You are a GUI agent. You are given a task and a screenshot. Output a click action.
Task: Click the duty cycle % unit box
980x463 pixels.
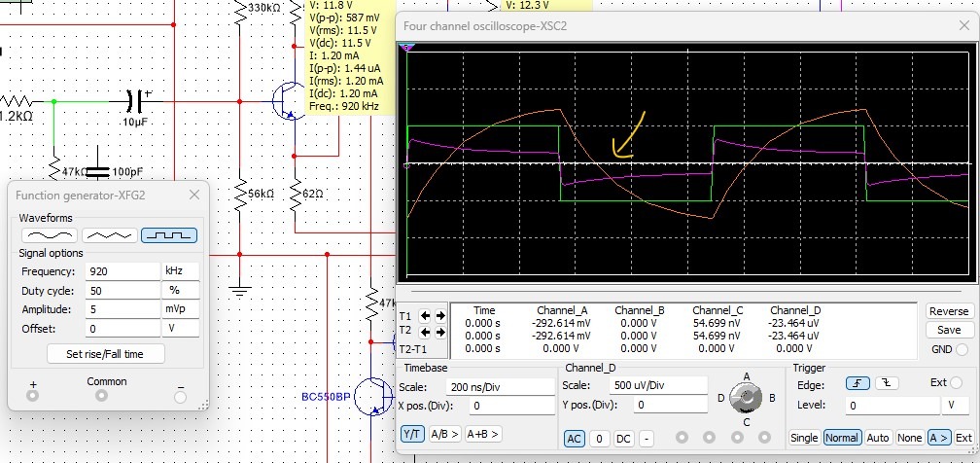[181, 291]
